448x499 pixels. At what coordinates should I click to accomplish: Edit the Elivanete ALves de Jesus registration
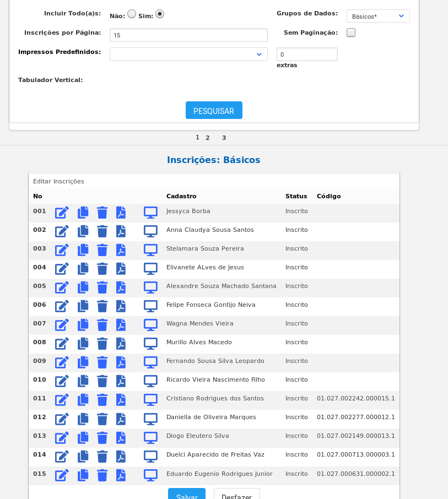click(x=62, y=269)
